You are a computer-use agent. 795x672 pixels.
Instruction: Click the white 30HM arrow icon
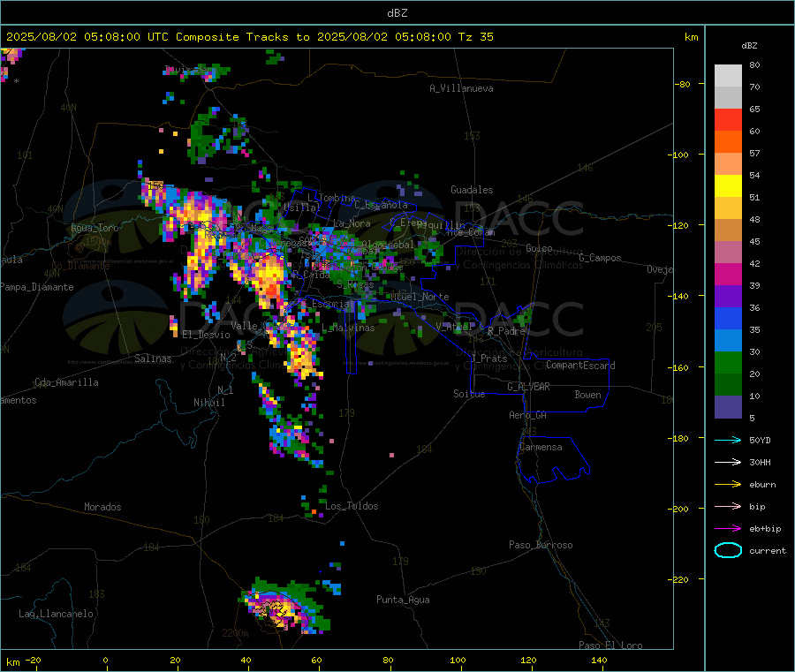coord(728,462)
